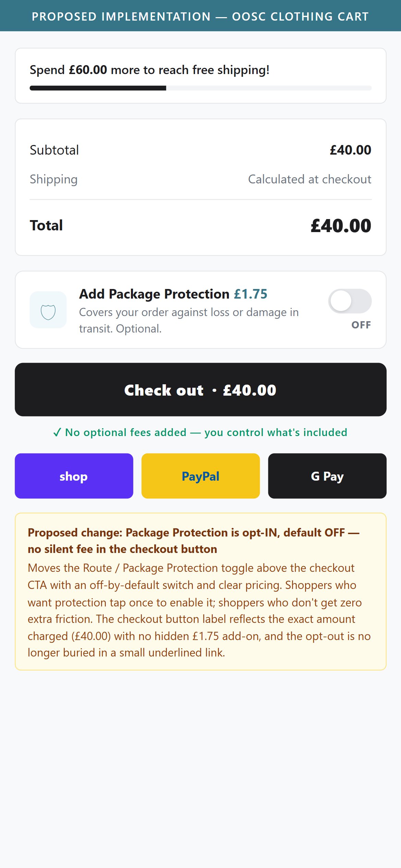Select the G Pay button
Image resolution: width=401 pixels, height=868 pixels.
point(327,476)
